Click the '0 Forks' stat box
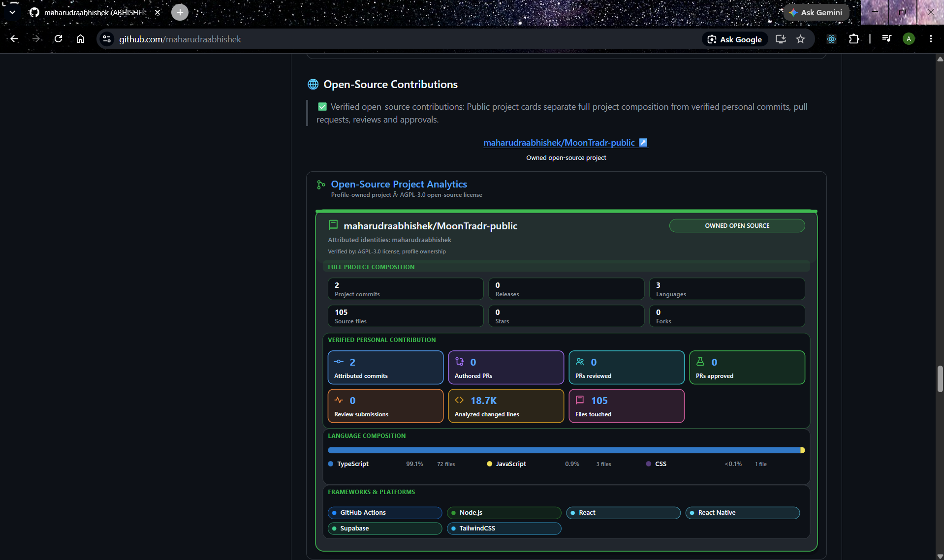 [727, 316]
